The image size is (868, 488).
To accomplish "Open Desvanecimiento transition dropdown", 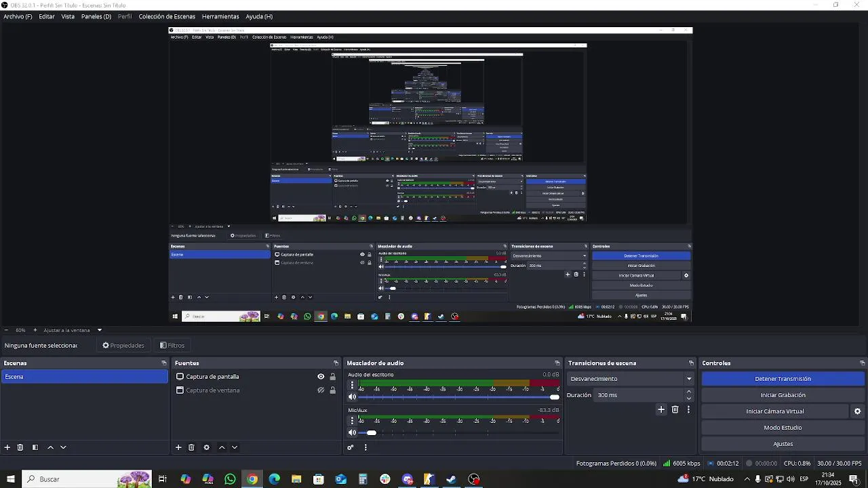I will pos(631,379).
